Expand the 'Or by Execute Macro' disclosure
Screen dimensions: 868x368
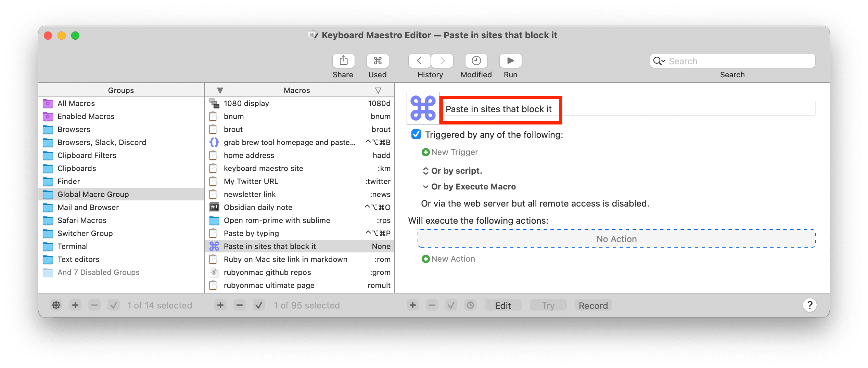point(425,187)
